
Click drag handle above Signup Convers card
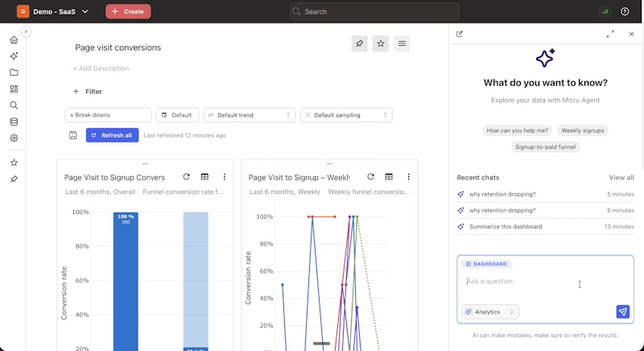pyautogui.click(x=145, y=163)
